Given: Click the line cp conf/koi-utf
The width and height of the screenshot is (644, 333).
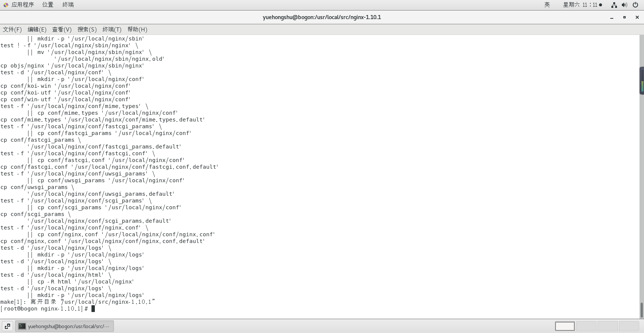Looking at the screenshot, I should tap(66, 93).
